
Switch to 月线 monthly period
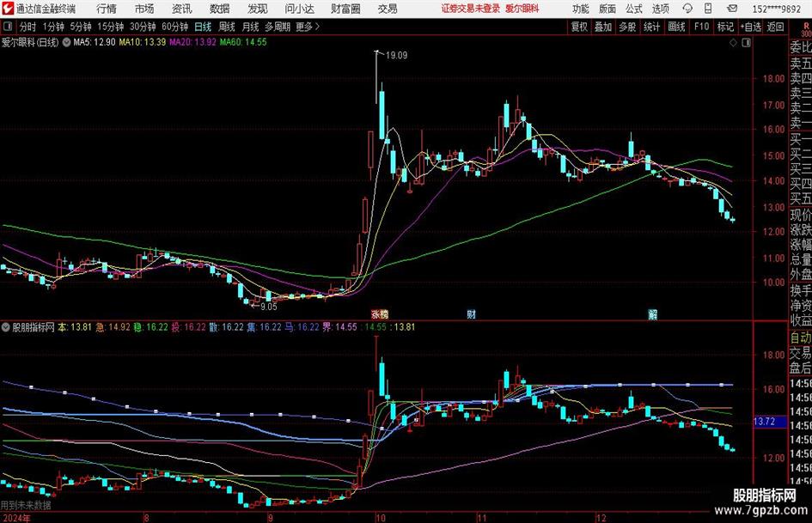251,27
